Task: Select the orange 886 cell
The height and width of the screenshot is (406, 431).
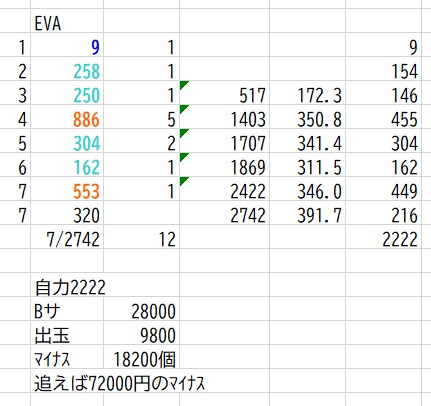Action: [67, 119]
